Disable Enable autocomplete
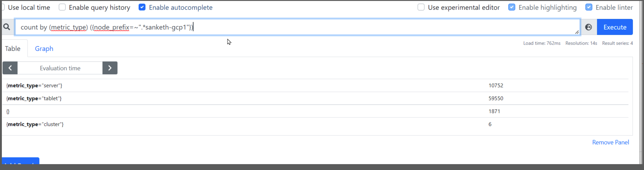 [x=142, y=7]
